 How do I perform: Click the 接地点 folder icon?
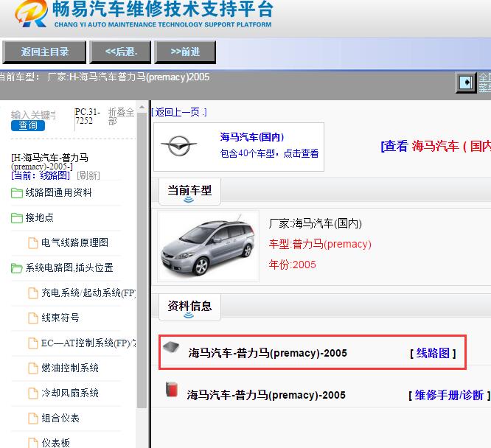[17, 218]
